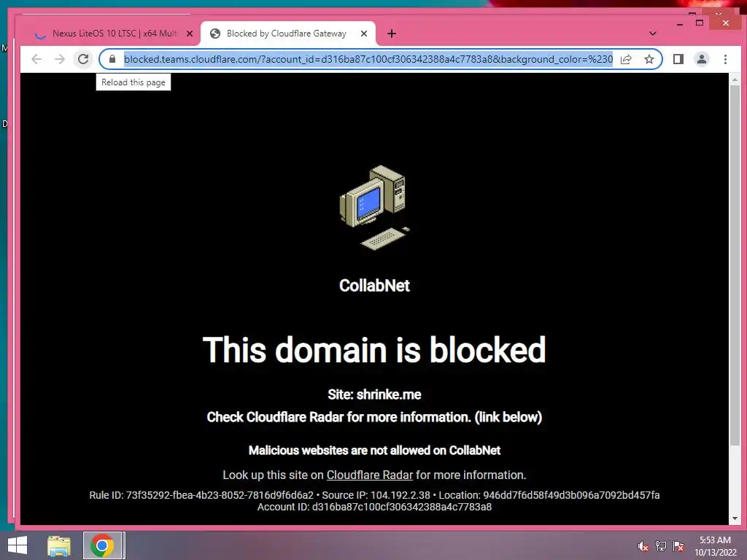The height and width of the screenshot is (560, 747).
Task: Close the Chrome window
Action: [x=725, y=23]
